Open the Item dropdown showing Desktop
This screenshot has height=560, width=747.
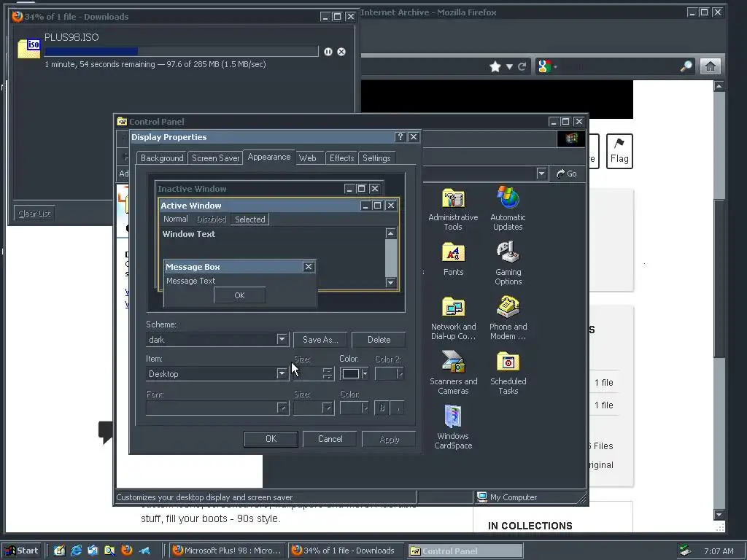click(x=282, y=374)
